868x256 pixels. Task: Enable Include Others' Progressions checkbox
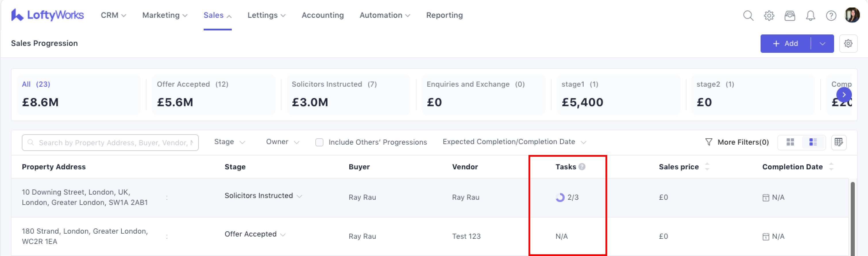click(319, 142)
